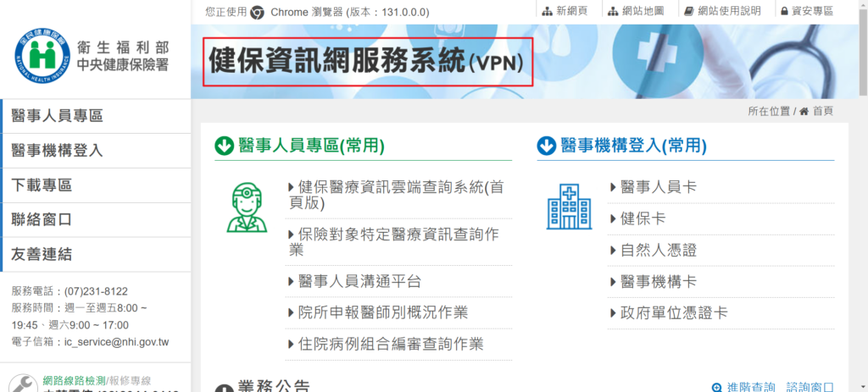Open 聯絡窗口 in the sidebar

click(96, 220)
